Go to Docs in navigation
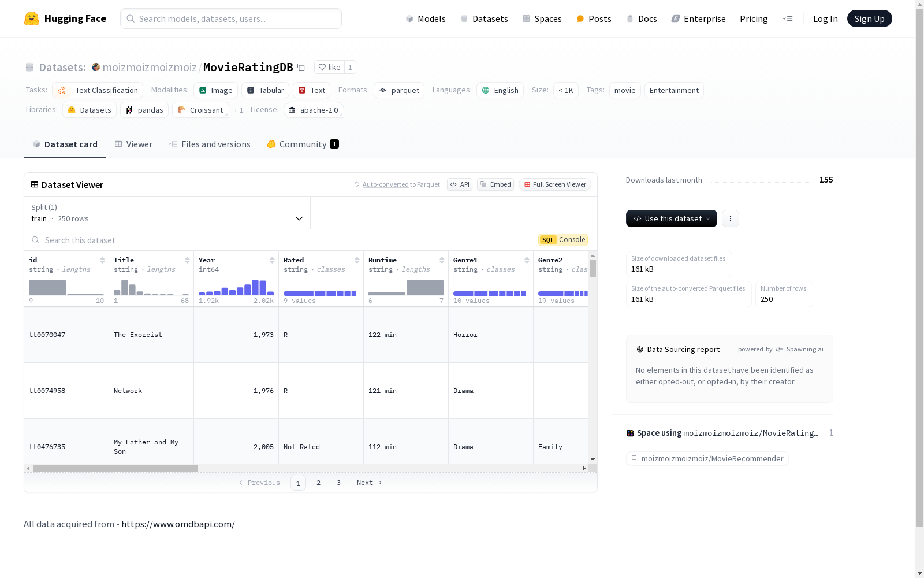The height and width of the screenshot is (578, 924). [642, 18]
